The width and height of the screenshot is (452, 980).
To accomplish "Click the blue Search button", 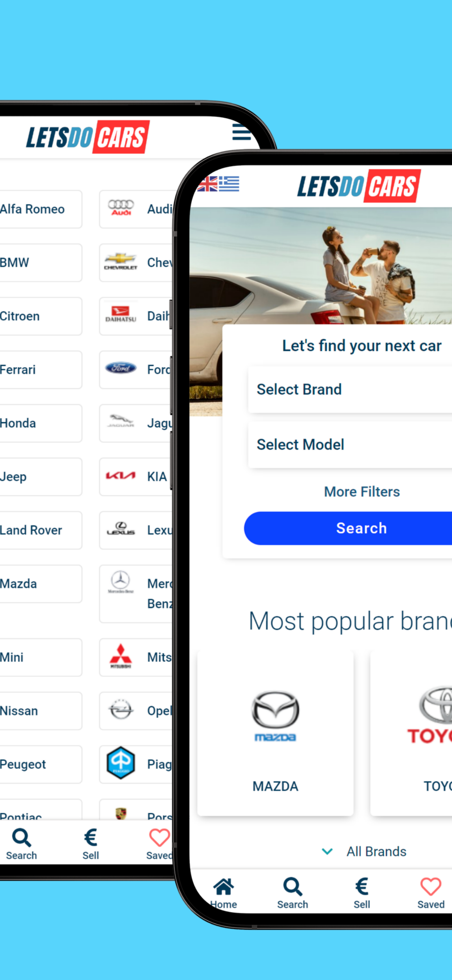I will click(x=348, y=528).
